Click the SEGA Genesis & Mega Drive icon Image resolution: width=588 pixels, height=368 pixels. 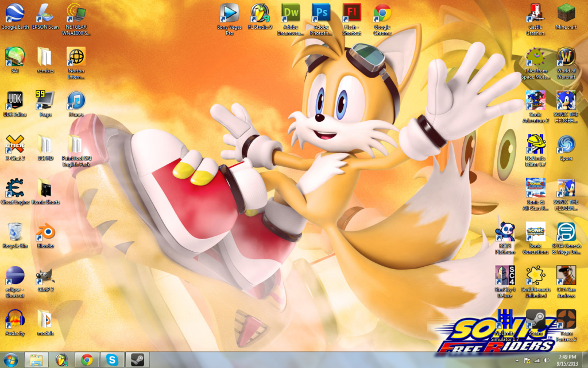566,239
